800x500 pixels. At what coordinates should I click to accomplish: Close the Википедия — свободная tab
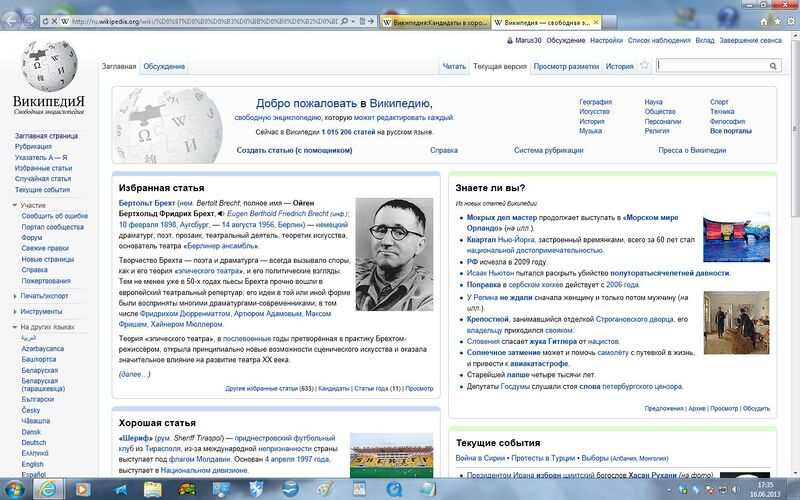pyautogui.click(x=595, y=22)
